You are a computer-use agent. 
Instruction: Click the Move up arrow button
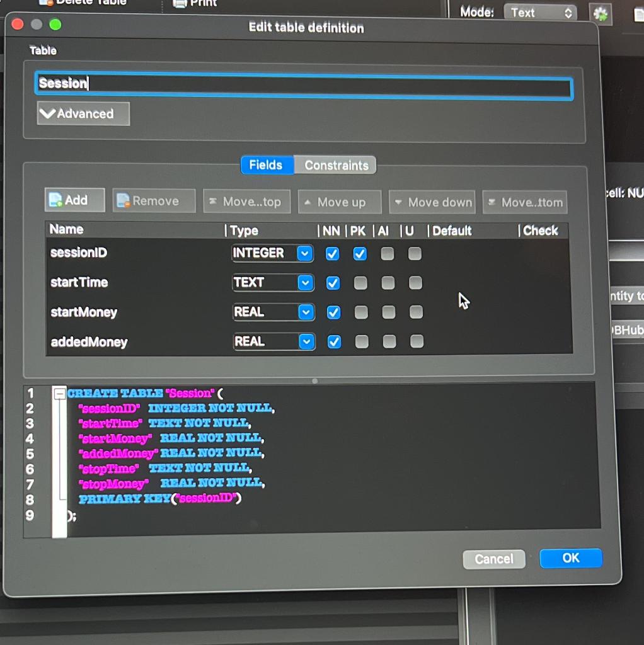click(340, 202)
